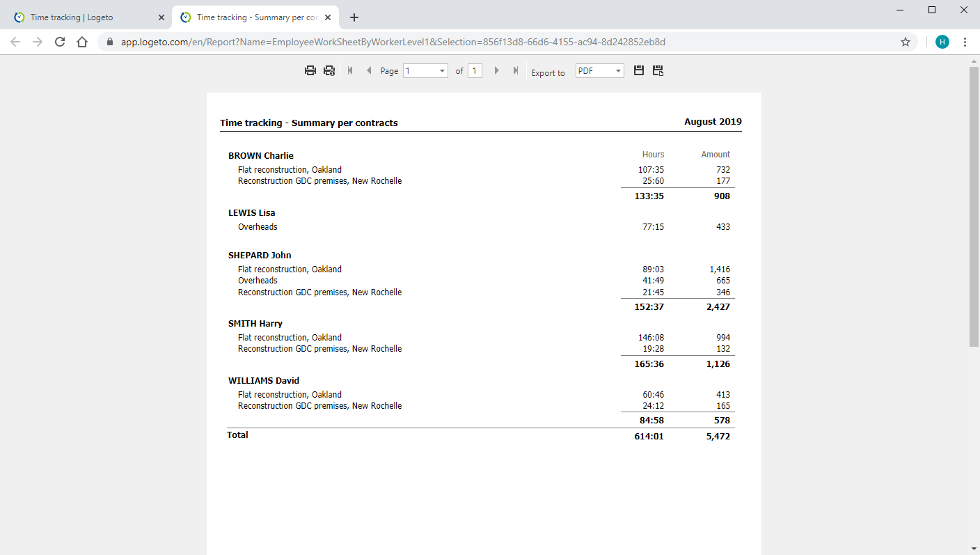
Task: Click Lewis Lisa's Overheads row
Action: pyautogui.click(x=258, y=226)
